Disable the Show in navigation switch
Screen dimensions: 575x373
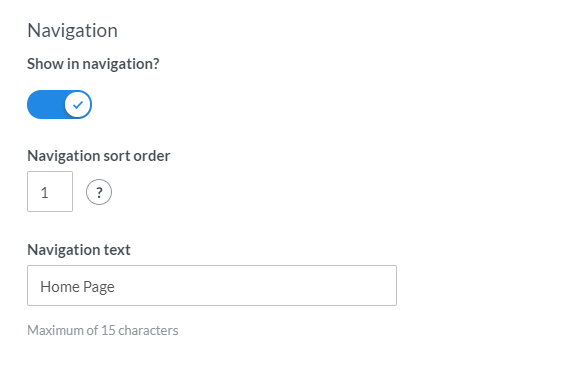tap(59, 105)
